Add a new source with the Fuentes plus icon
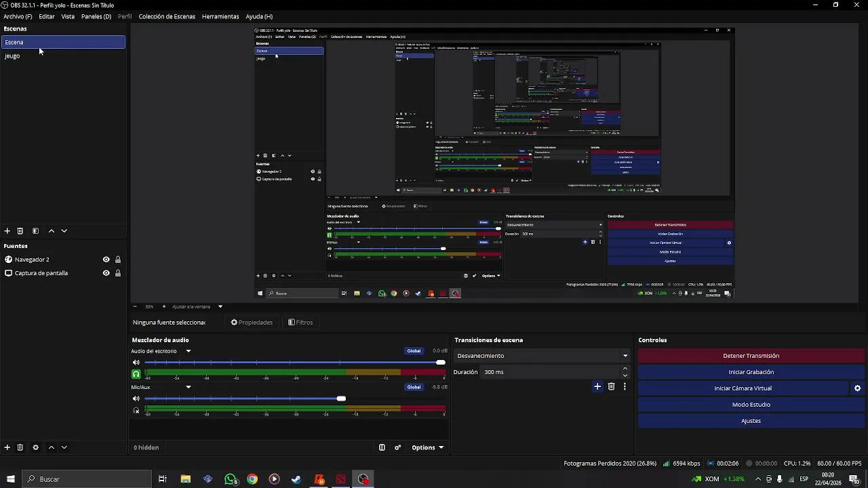Viewport: 868px width, 488px height. (7, 447)
